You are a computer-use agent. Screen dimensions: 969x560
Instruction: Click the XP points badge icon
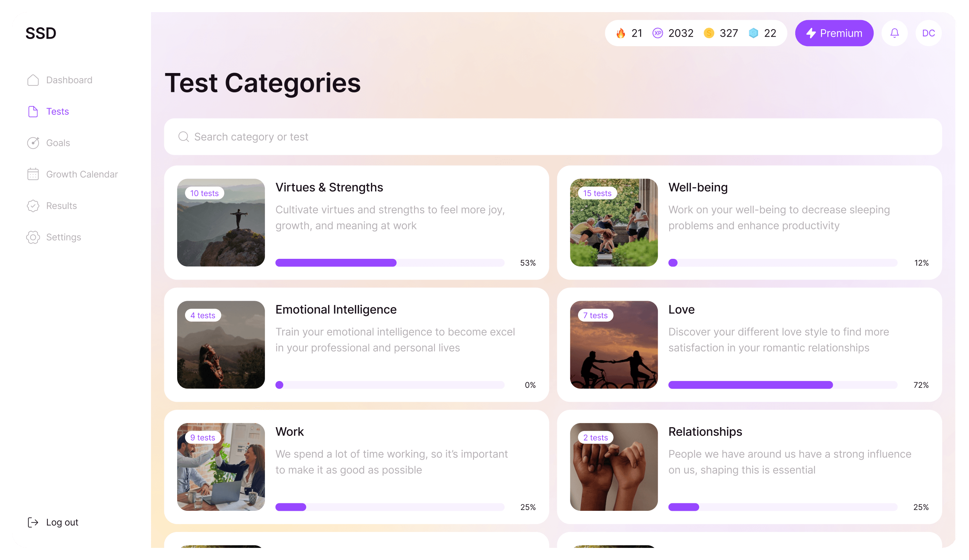click(x=657, y=33)
